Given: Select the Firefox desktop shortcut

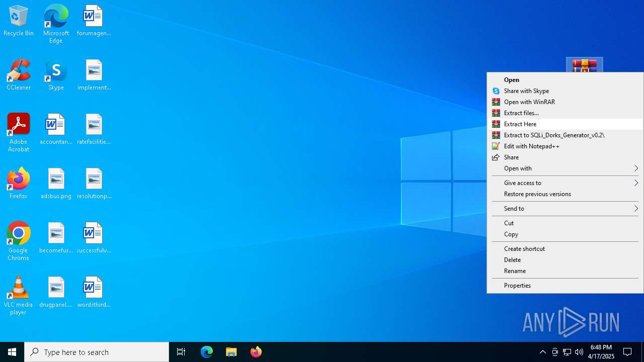Looking at the screenshot, I should point(19,184).
